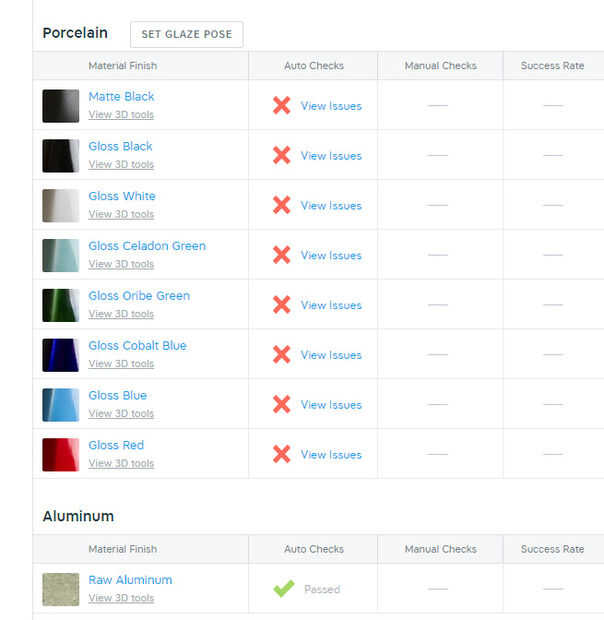This screenshot has height=620, width=604.
Task: Click the Gloss Oribe Green swatch
Action: tap(61, 305)
